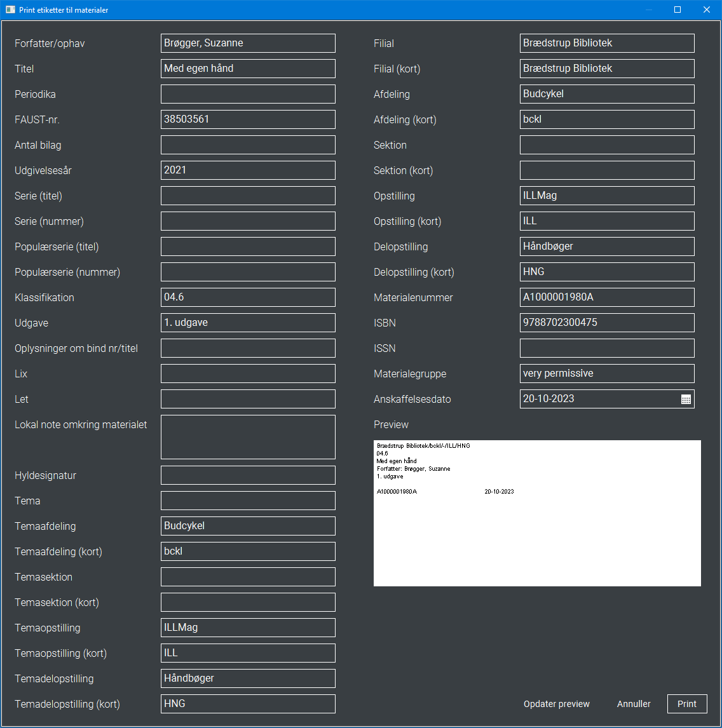Image resolution: width=722 pixels, height=728 pixels.
Task: Click the Annuller button
Action: 634,703
